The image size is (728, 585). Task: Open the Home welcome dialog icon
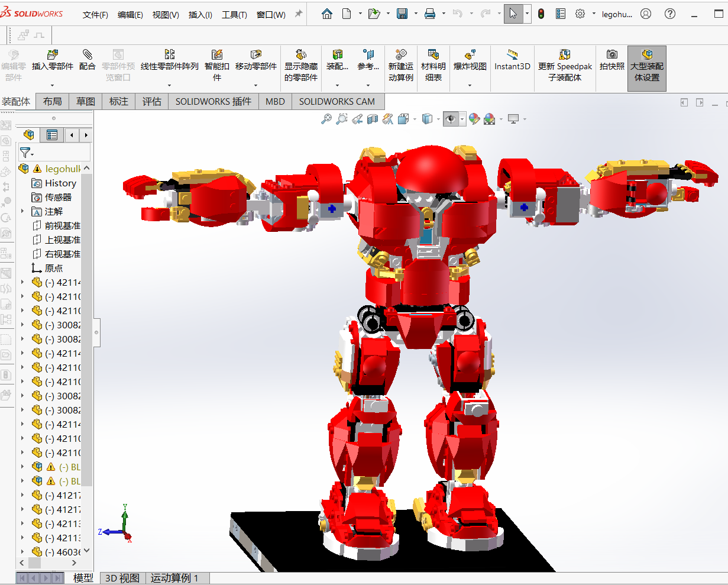click(326, 14)
